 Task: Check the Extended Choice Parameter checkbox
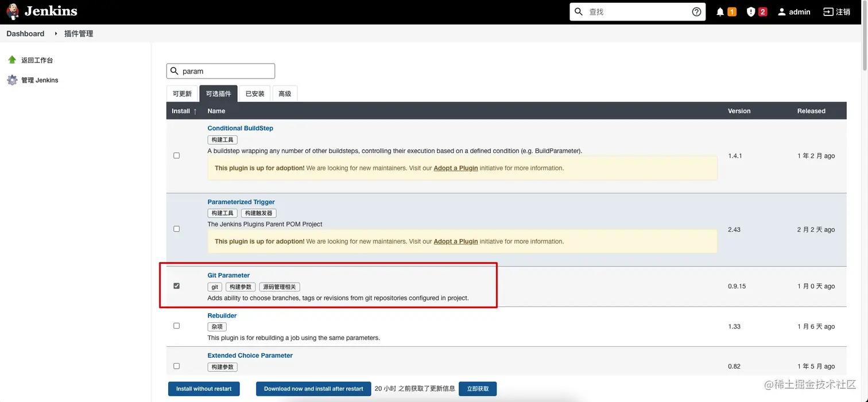176,366
